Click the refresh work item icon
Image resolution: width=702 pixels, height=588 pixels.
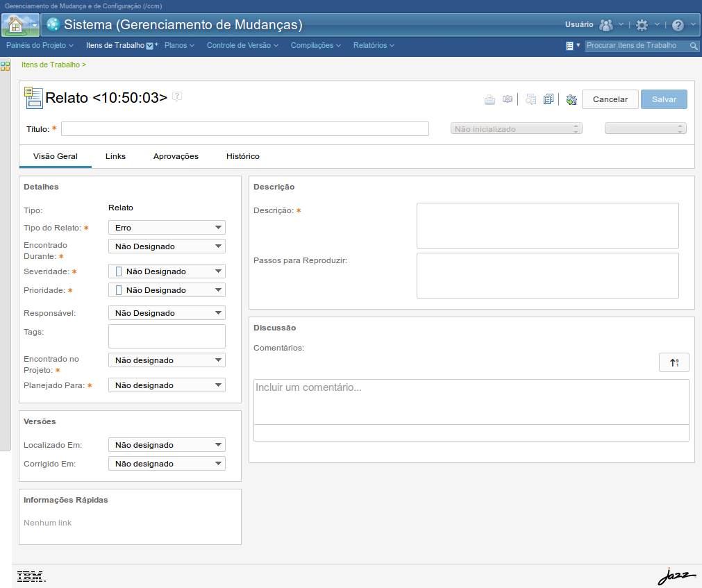coord(571,99)
